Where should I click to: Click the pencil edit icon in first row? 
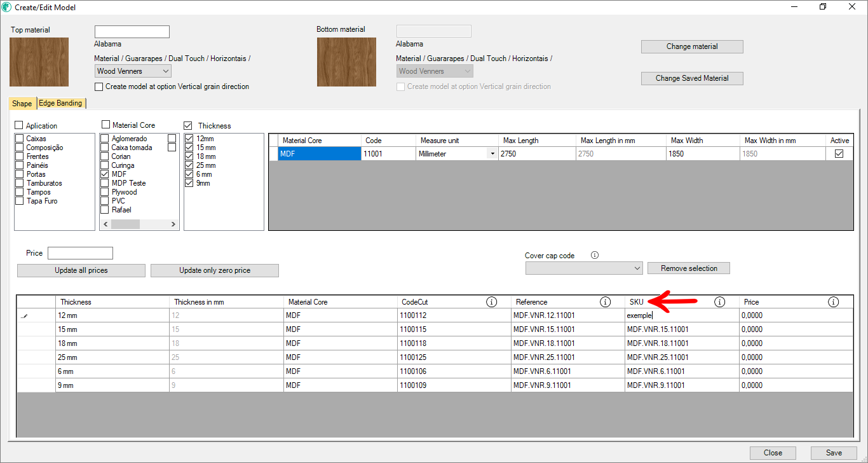point(24,315)
